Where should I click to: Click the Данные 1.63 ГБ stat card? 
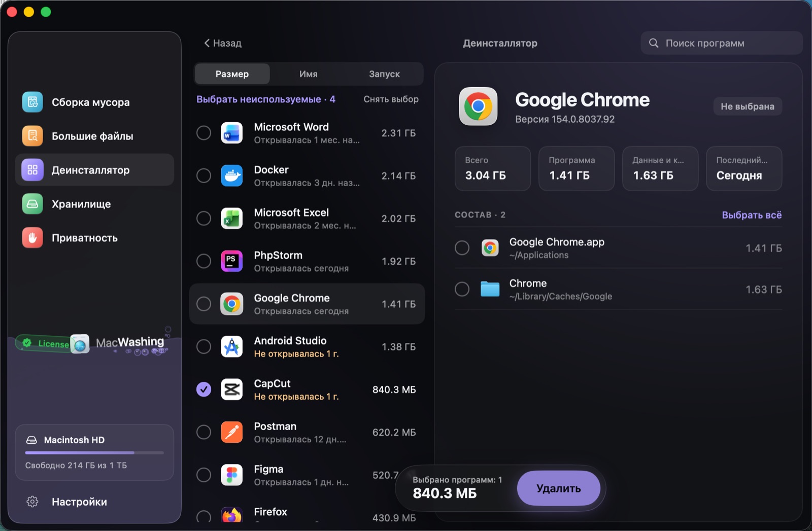click(660, 168)
